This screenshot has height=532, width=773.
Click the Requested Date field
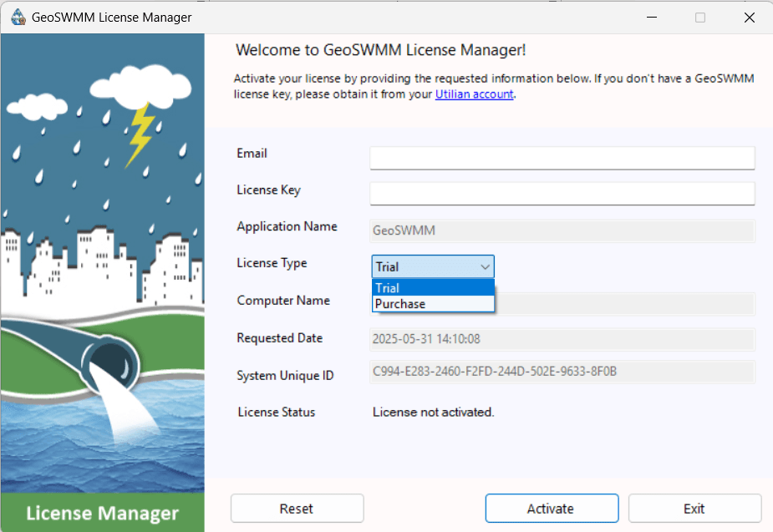tap(562, 338)
